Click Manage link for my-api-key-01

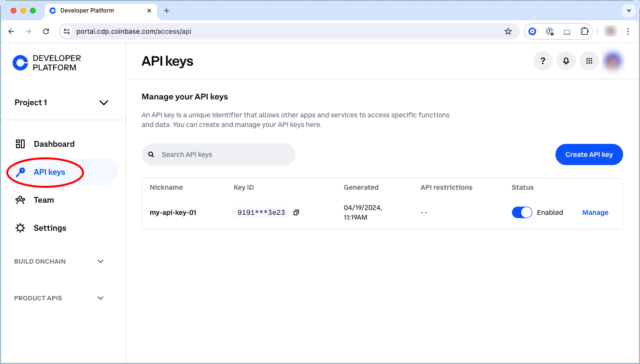tap(595, 212)
